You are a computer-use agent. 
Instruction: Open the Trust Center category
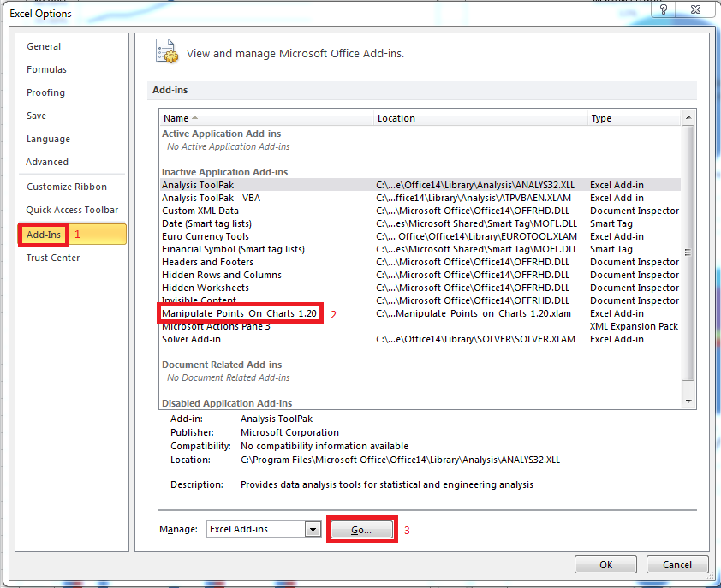point(53,258)
